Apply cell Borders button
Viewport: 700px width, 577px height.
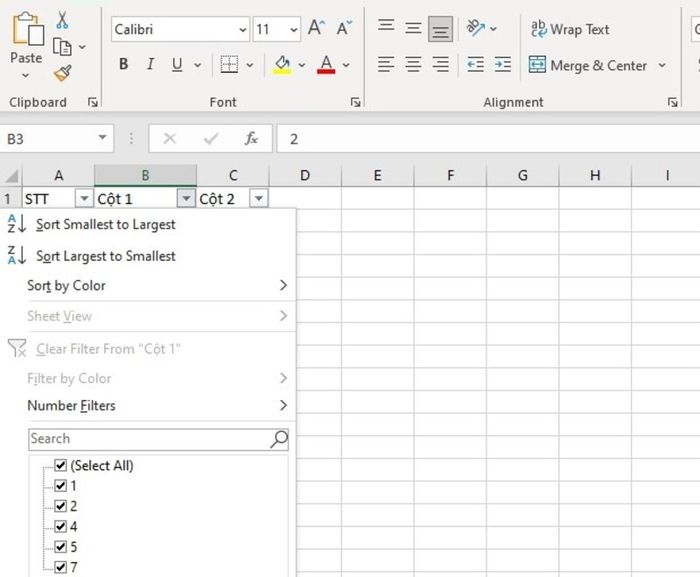pos(229,64)
